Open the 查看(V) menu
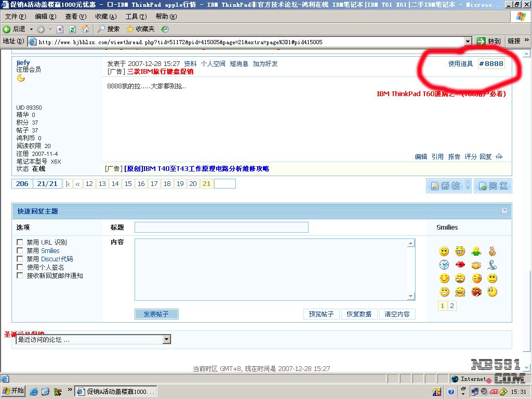The width and height of the screenshot is (532, 399). click(76, 16)
